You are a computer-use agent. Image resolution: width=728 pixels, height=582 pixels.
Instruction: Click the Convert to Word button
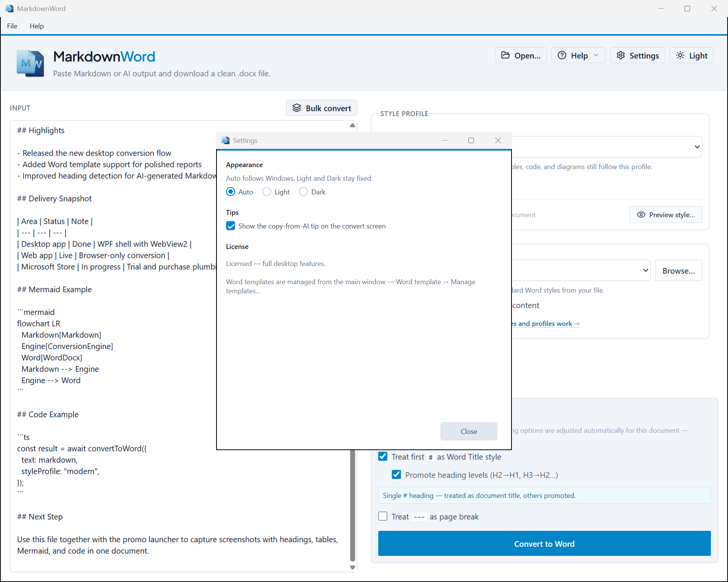pos(544,543)
